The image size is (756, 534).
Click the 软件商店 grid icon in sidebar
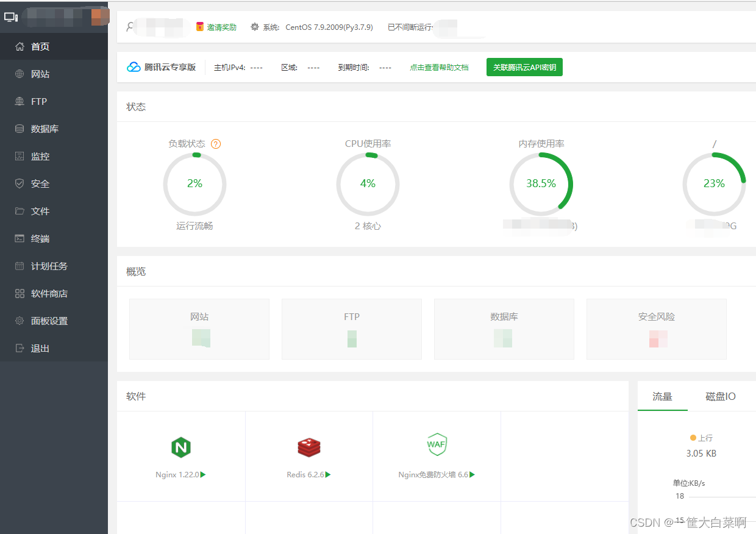click(x=20, y=293)
